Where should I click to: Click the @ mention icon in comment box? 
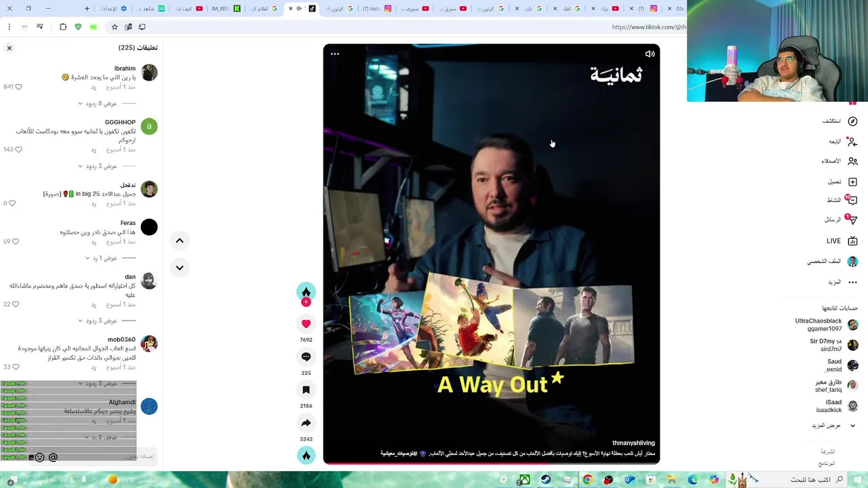[x=53, y=457]
